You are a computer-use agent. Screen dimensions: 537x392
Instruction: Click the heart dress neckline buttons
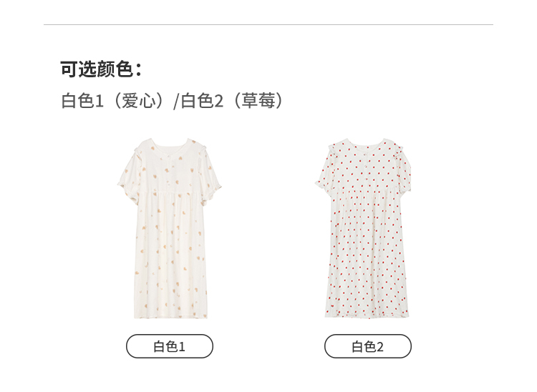169,170
